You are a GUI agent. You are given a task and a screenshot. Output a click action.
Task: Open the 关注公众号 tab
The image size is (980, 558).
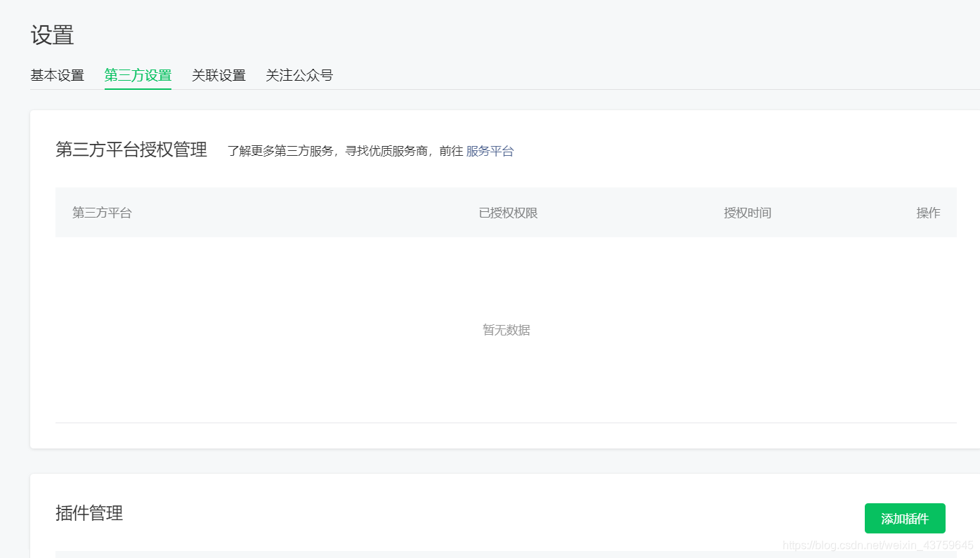coord(299,75)
